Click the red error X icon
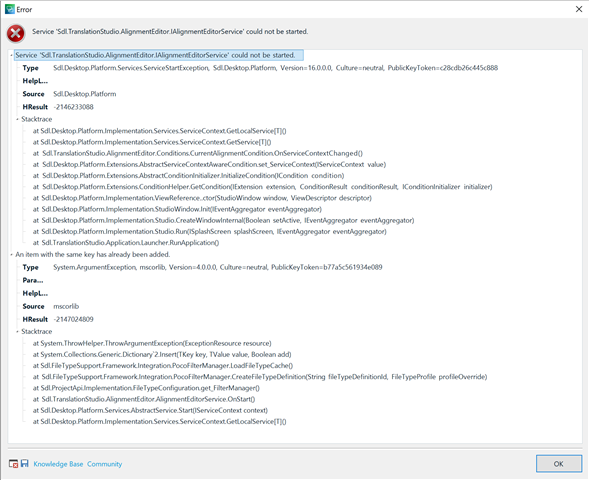This screenshot has height=480, width=589. tap(15, 34)
